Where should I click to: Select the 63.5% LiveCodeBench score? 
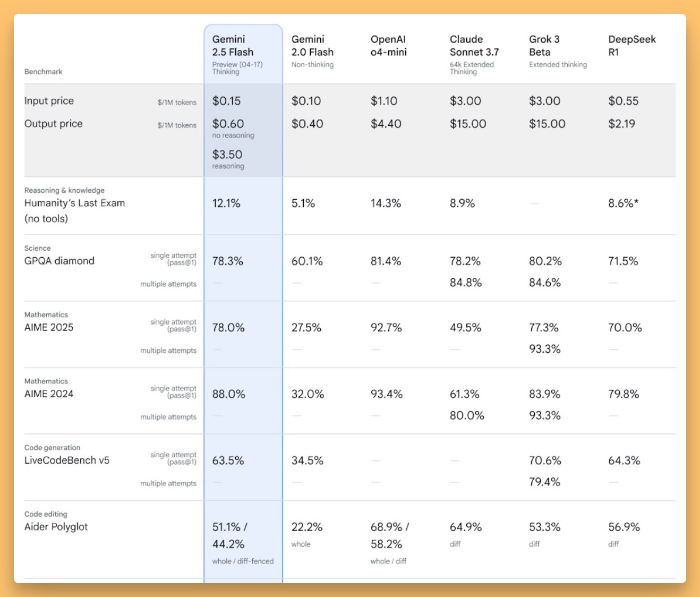[228, 460]
